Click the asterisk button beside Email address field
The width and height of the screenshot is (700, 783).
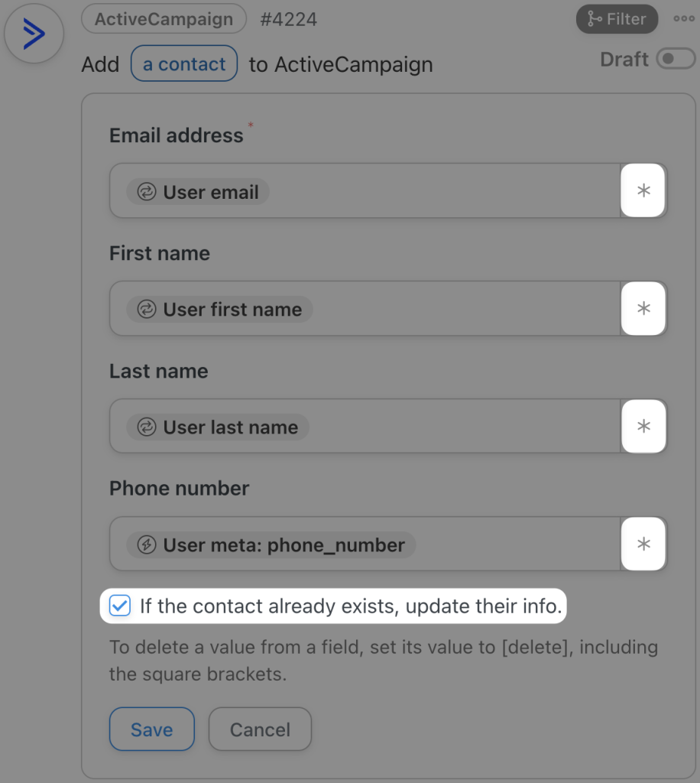click(643, 190)
